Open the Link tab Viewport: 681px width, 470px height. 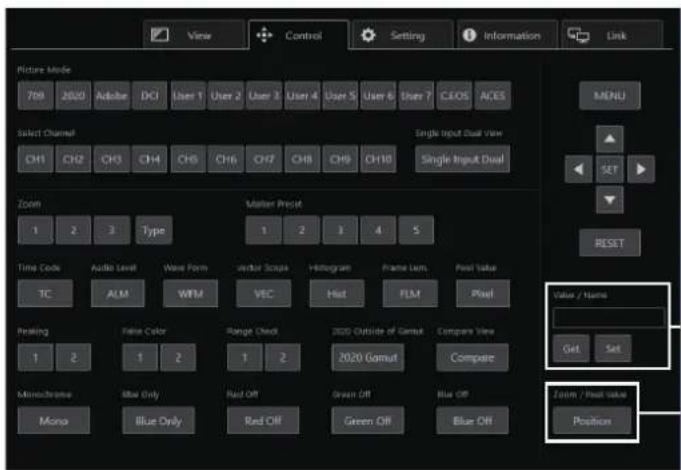pyautogui.click(x=612, y=35)
